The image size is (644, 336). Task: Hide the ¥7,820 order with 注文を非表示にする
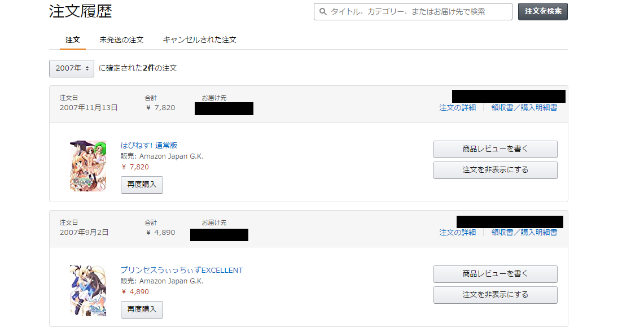point(496,170)
